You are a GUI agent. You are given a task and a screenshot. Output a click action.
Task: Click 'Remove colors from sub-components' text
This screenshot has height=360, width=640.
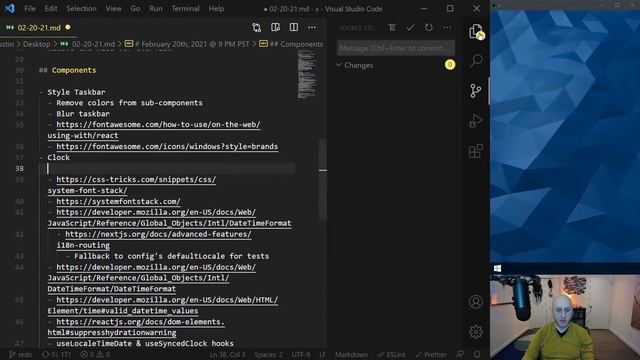(129, 103)
